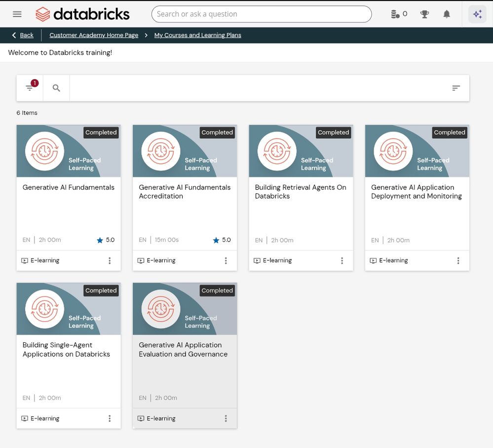This screenshot has width=493, height=448.
Task: Open more options for Generative AI Fundamentals Accreditation
Action: pos(226,260)
